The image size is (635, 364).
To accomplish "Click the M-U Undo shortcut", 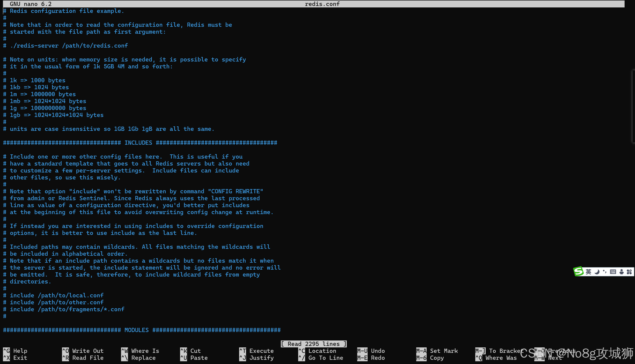I will point(371,351).
